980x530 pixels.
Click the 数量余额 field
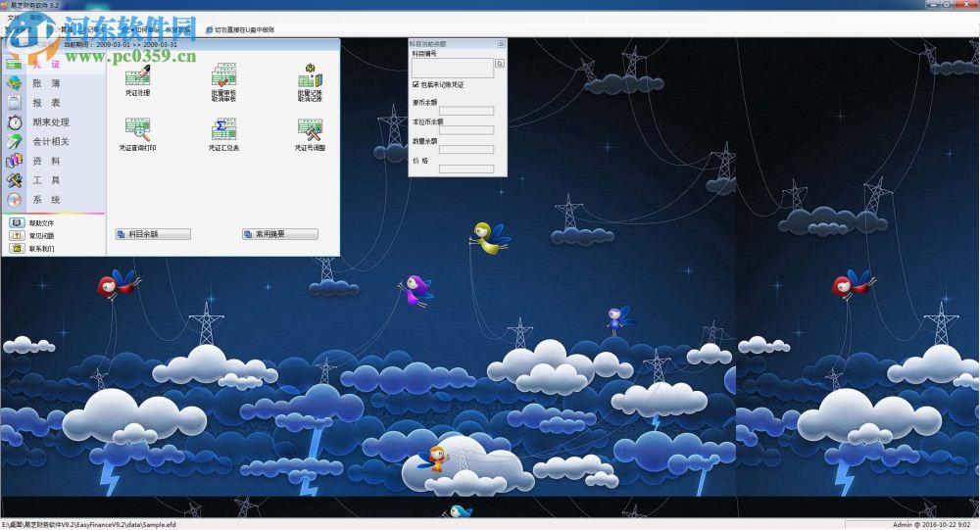466,150
